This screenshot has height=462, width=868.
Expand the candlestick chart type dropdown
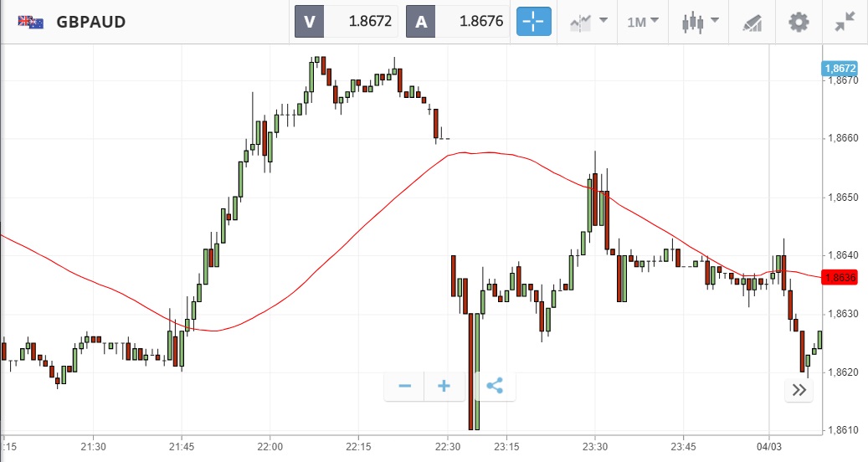click(x=699, y=22)
